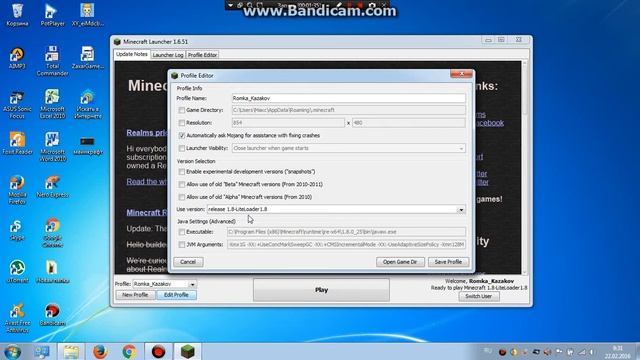Open the Mozilla Firefox desktop shortcut

(x=17, y=190)
